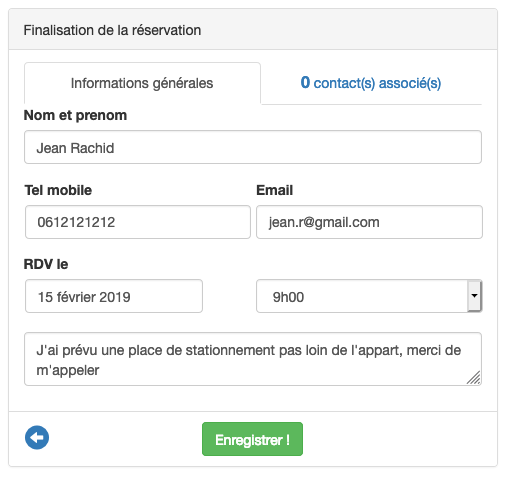The height and width of the screenshot is (478, 508).
Task: Grab the textarea resize handle corner
Action: 474,378
